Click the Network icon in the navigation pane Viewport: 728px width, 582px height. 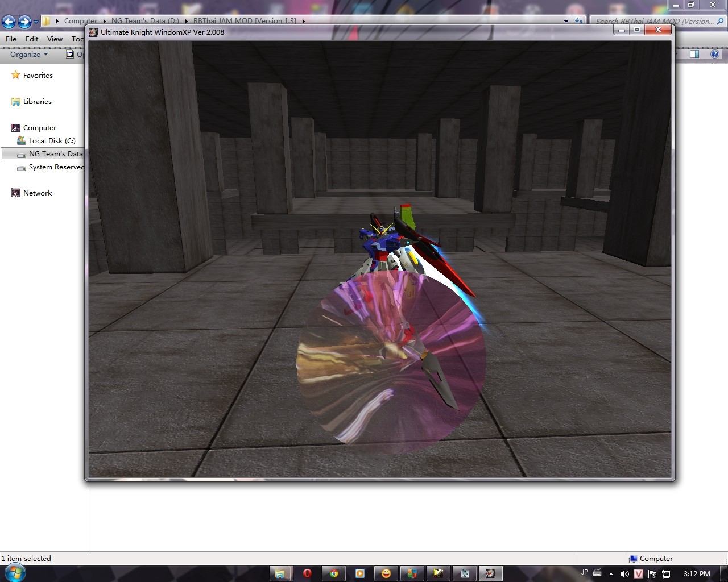[16, 193]
